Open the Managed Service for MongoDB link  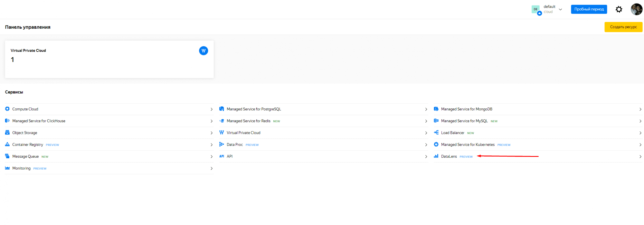click(467, 109)
